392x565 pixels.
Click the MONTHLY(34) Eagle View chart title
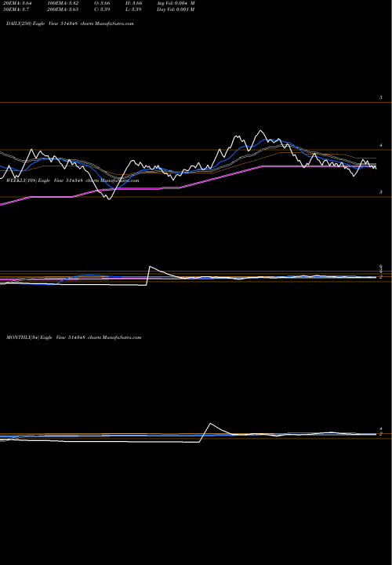pos(74,337)
